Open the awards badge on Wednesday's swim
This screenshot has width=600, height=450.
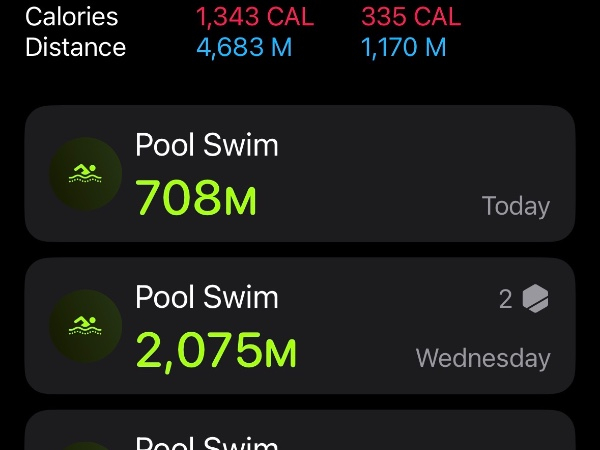coord(536,298)
